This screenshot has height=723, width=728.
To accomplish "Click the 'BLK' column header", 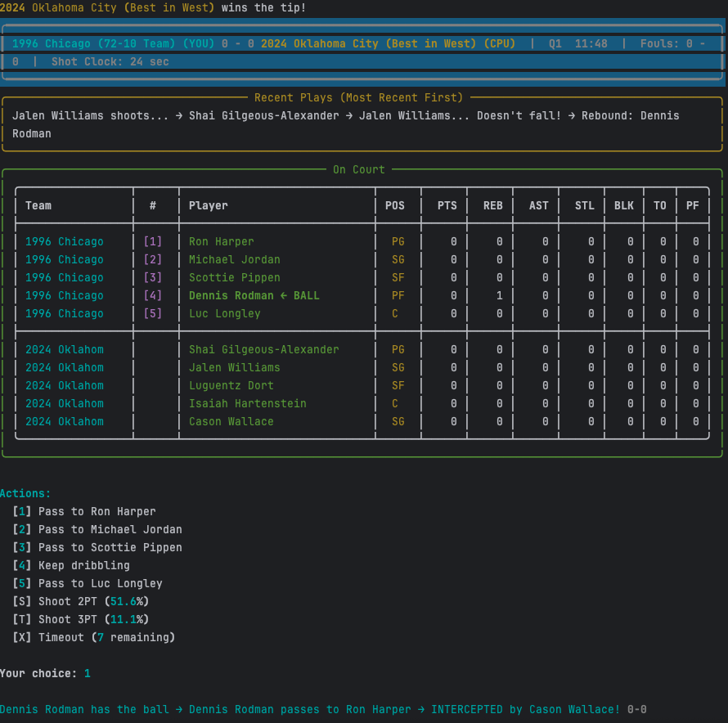I will [624, 206].
